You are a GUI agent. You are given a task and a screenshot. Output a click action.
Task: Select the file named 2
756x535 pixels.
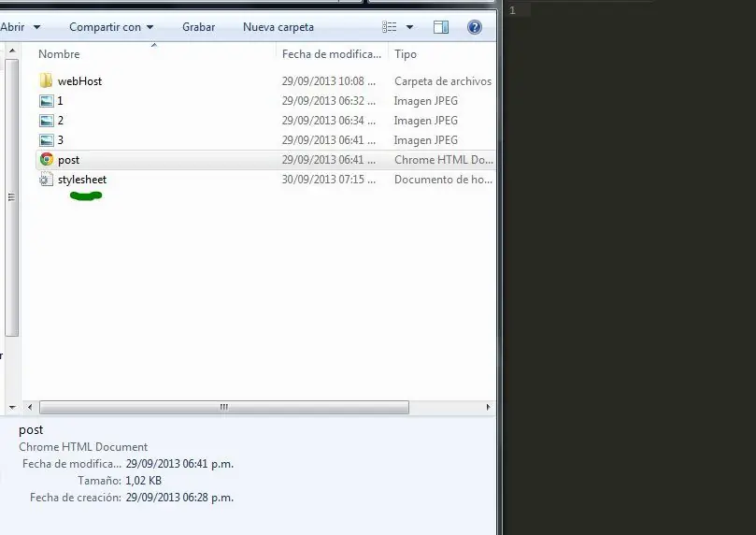pyautogui.click(x=60, y=121)
